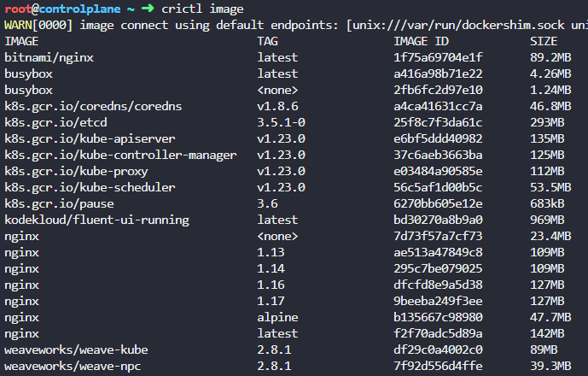Screen dimensions: 588x376
Task: Click image ID 2fb6fc2d97e10
Action: pyautogui.click(x=438, y=90)
